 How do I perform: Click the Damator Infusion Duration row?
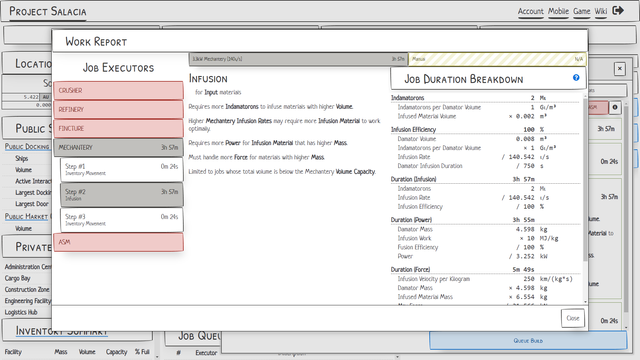point(485,166)
